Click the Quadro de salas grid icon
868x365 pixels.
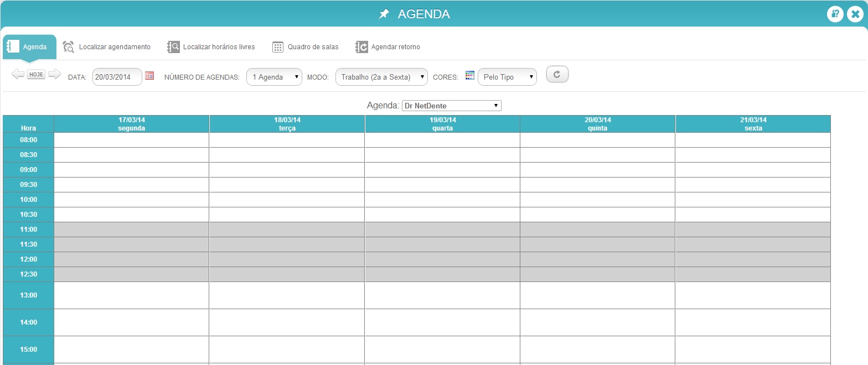click(x=278, y=47)
